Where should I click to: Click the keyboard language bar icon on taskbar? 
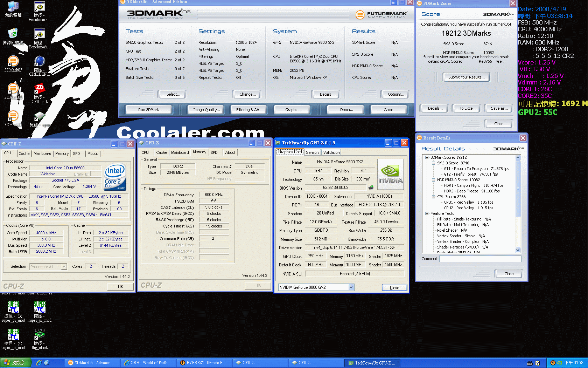click(530, 363)
